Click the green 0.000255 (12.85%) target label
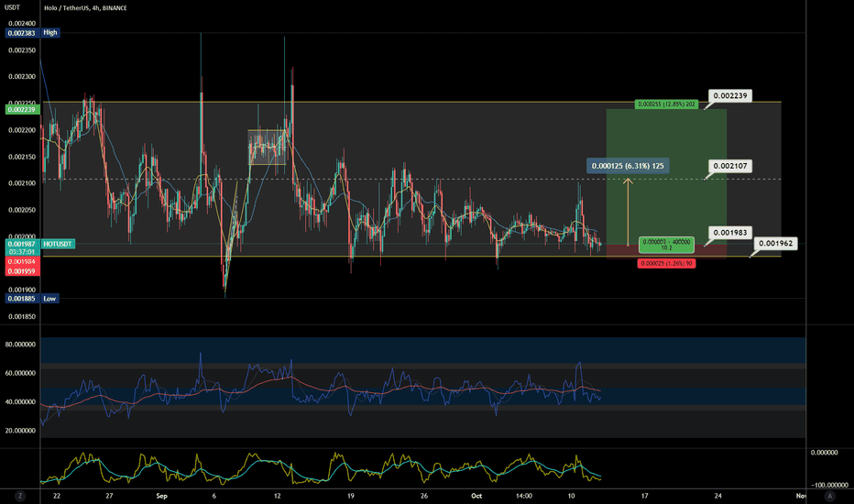This screenshot has height=504, width=854. pos(667,104)
